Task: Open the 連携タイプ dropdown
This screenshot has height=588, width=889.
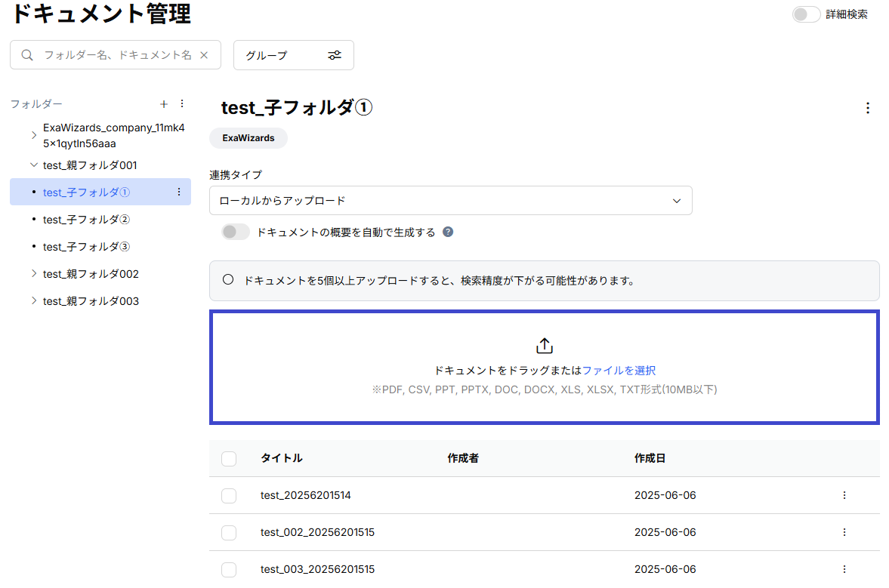Action: coord(451,201)
